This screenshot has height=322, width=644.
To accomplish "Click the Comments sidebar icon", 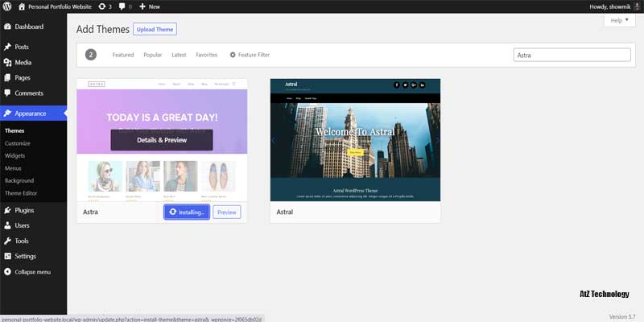I will click(7, 93).
